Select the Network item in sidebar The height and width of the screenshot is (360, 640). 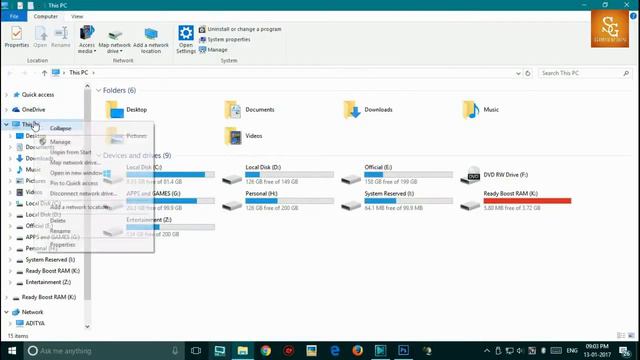pos(32,312)
